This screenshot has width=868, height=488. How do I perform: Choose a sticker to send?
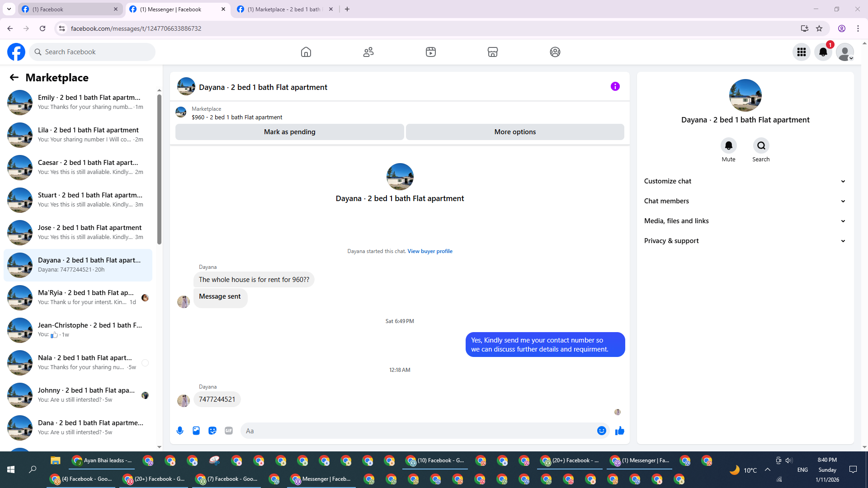(x=212, y=431)
